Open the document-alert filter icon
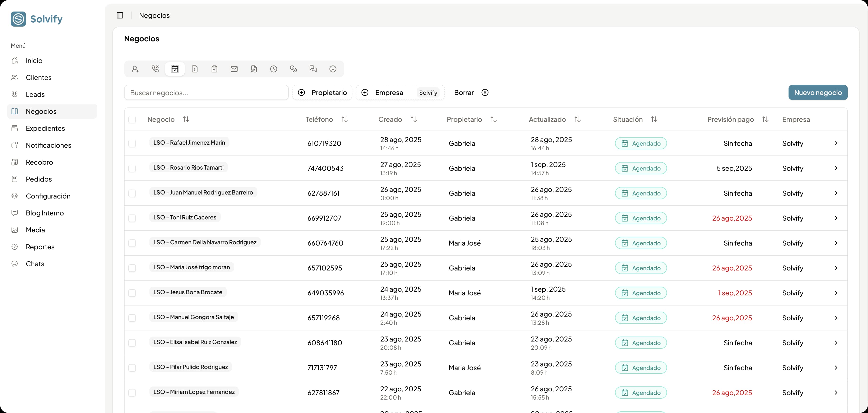This screenshot has width=868, height=413. tap(194, 69)
